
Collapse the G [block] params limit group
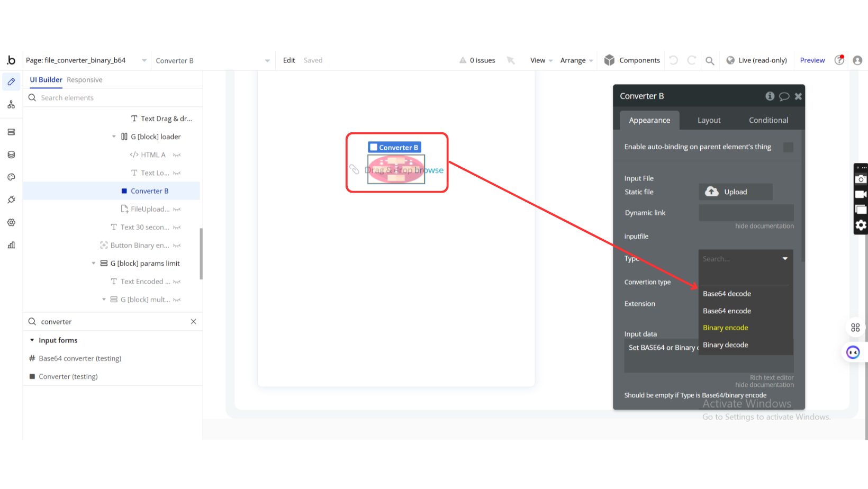[x=94, y=263]
